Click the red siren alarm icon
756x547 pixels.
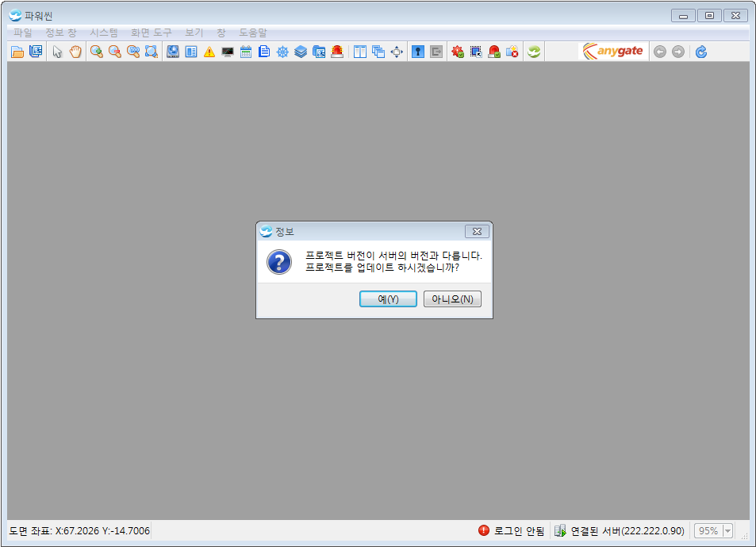coord(337,52)
